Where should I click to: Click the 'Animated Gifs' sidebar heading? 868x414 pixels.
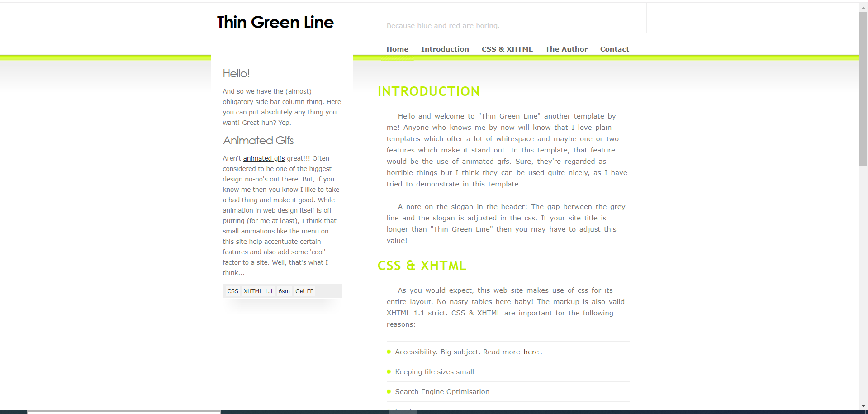[258, 141]
